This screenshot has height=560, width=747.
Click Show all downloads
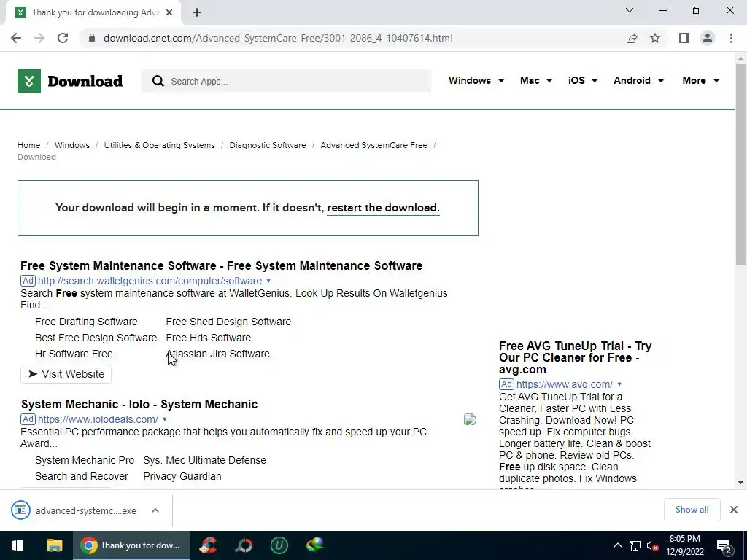(x=692, y=510)
